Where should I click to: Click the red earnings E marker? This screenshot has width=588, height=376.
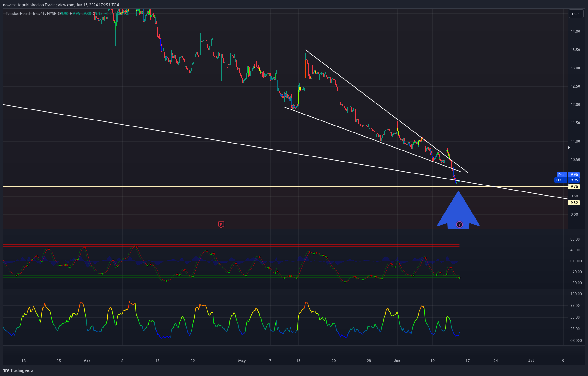pyautogui.click(x=221, y=225)
